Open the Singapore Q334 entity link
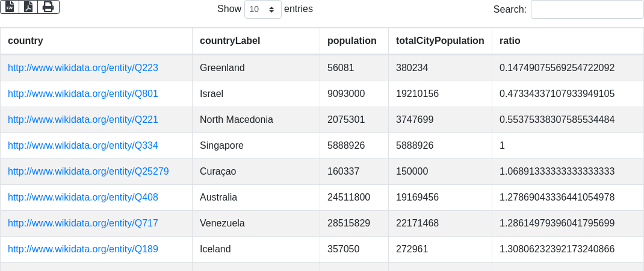Screen dimensions: 644x271 tap(83, 146)
